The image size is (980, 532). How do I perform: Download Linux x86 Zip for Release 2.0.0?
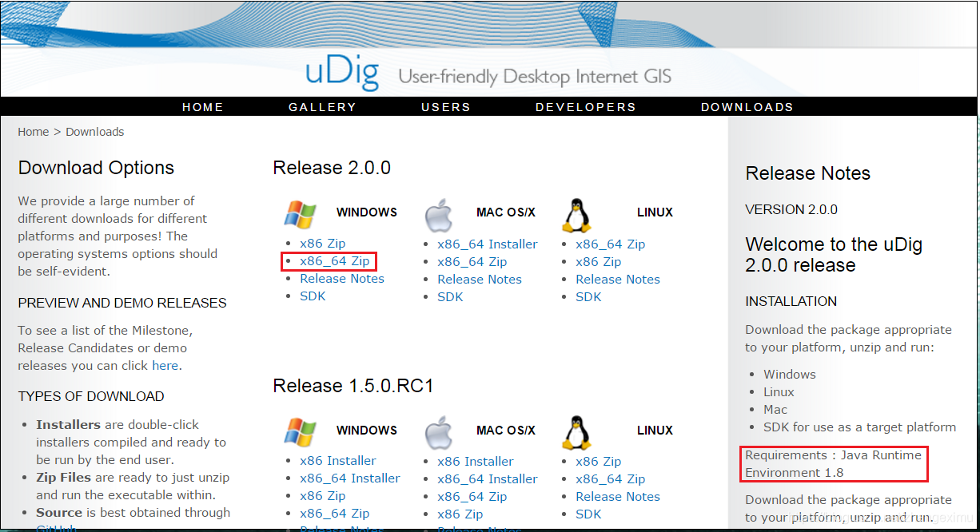click(599, 262)
